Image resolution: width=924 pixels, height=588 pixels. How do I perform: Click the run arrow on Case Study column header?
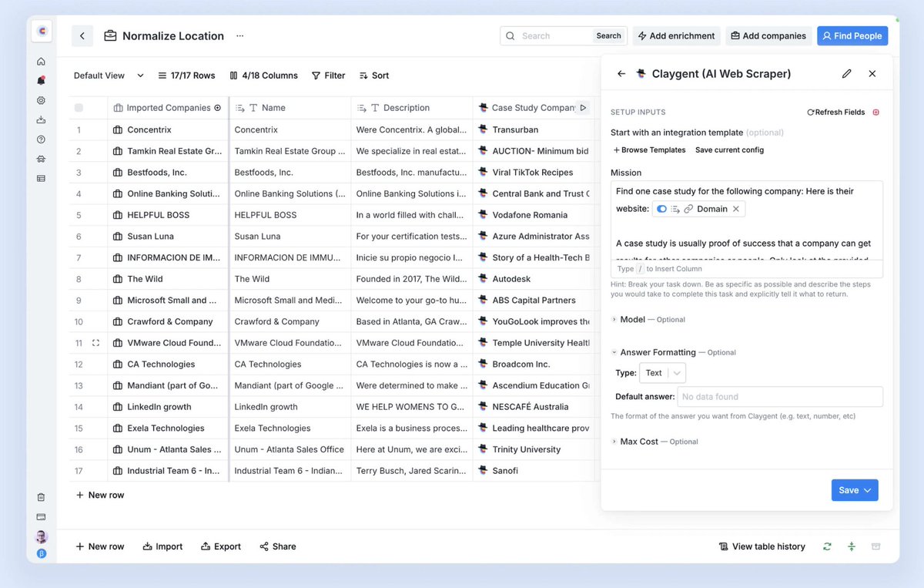click(x=583, y=108)
